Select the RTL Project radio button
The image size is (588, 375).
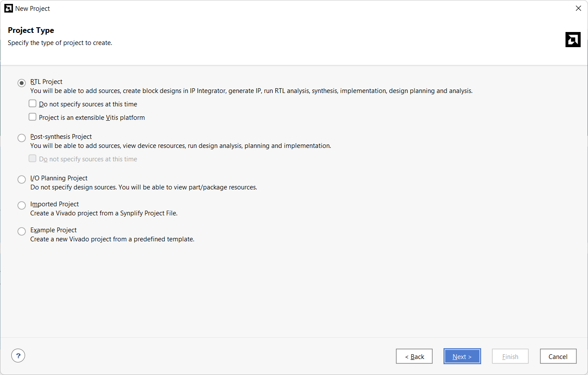[x=22, y=83]
